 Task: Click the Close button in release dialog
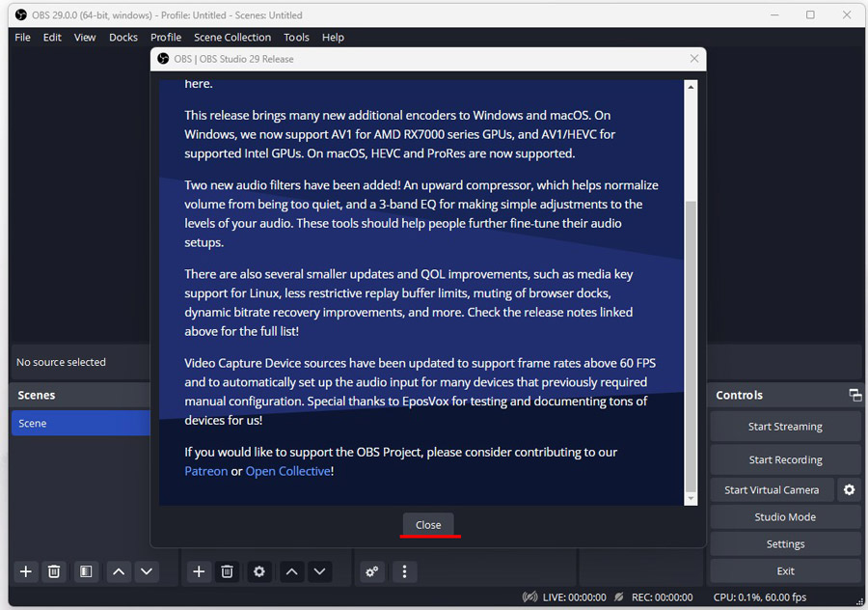428,525
